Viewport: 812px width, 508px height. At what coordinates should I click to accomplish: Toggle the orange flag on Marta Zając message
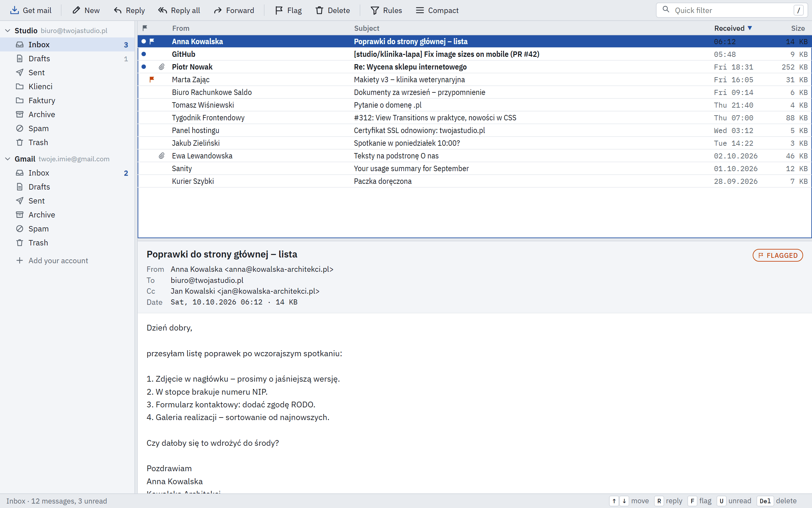tap(152, 80)
